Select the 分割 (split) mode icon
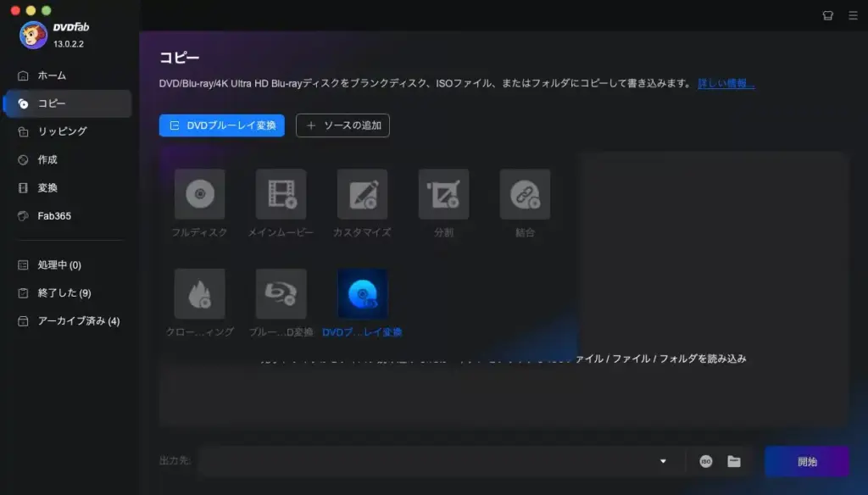Viewport: 868px width, 495px height. (442, 193)
